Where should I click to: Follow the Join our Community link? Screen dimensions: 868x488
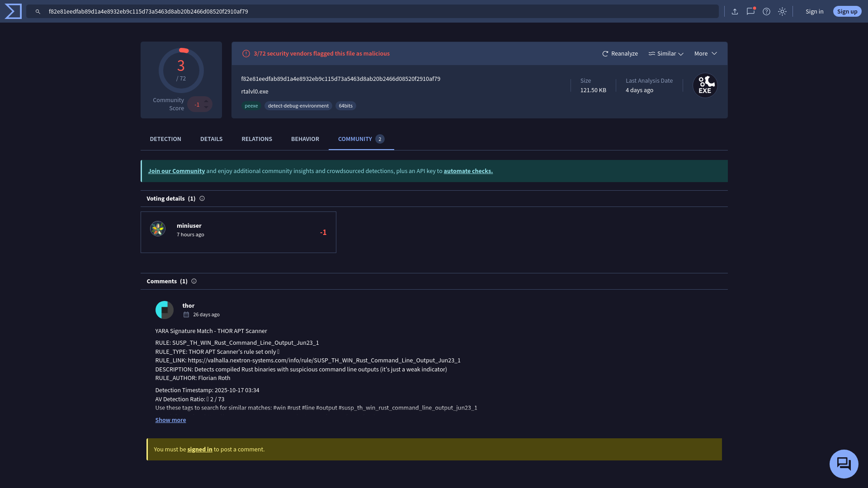(x=176, y=171)
